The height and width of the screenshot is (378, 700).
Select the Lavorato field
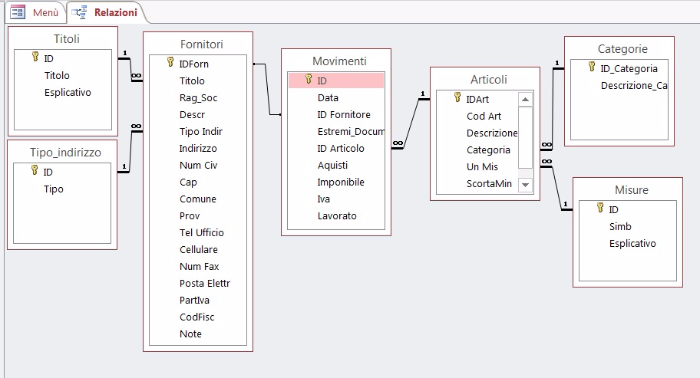(336, 216)
